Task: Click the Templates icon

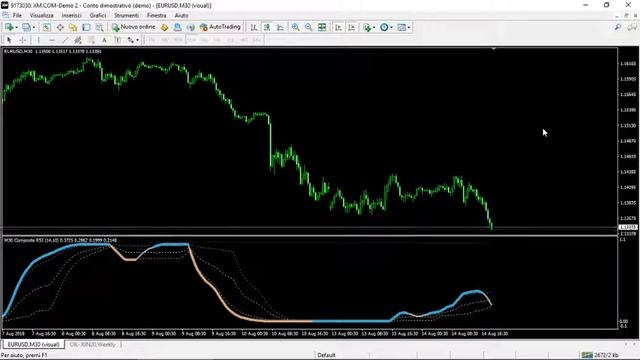Action: (402, 27)
